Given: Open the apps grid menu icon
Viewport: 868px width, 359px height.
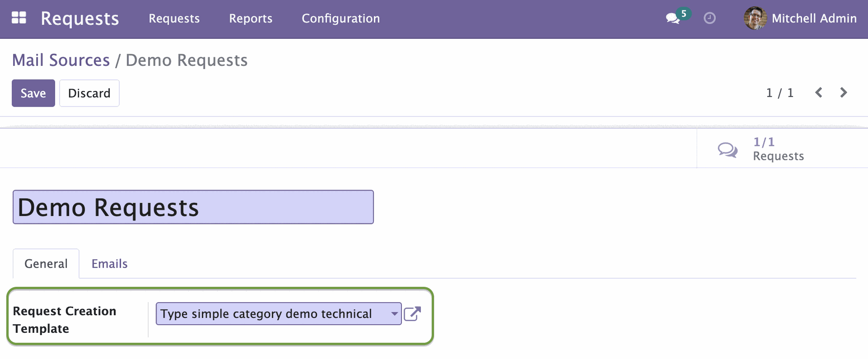Looking at the screenshot, I should 19,18.
